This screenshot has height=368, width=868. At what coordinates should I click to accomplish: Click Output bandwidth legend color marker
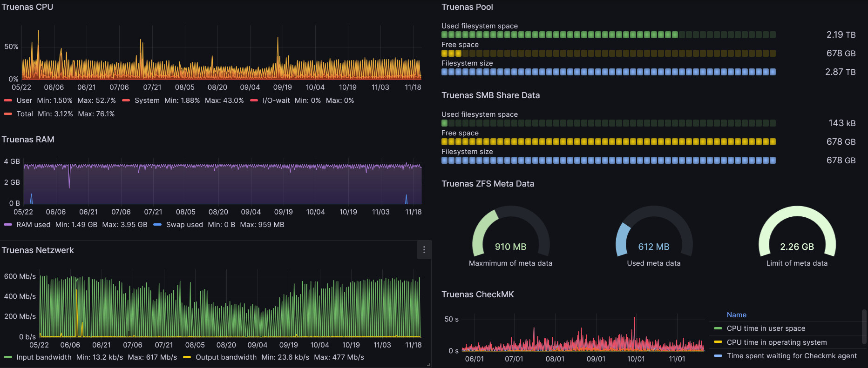coord(187,357)
